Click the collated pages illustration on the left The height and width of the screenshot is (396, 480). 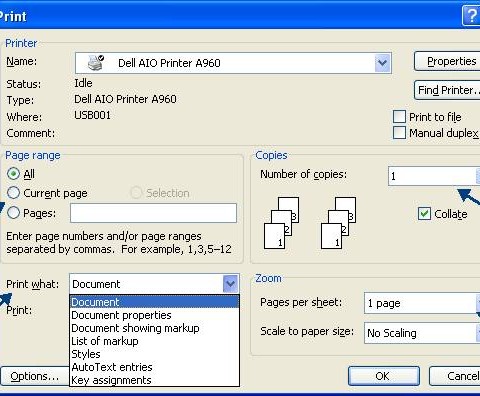tap(281, 223)
